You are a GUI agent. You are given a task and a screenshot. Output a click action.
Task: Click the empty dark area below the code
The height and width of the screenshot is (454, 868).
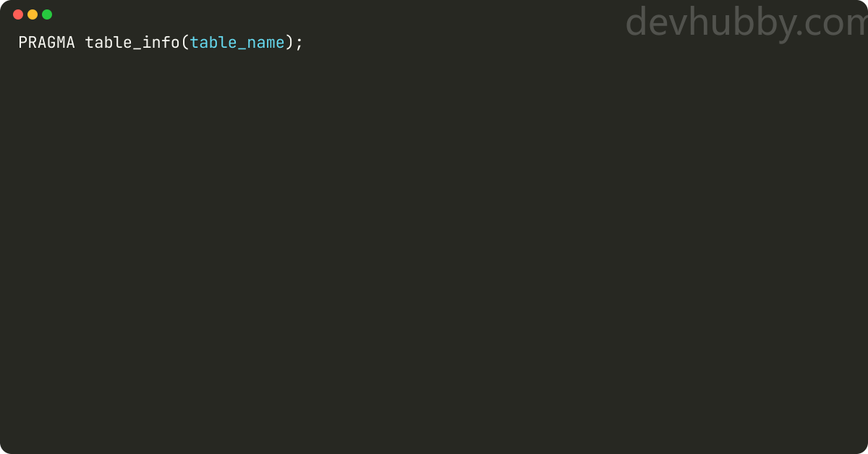[x=434, y=253]
